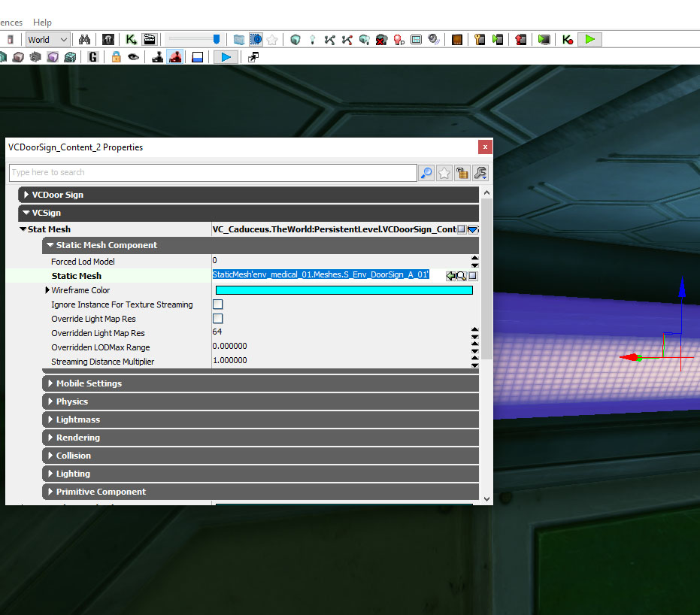Image resolution: width=700 pixels, height=615 pixels.
Task: Click the build lighting lightbulb icon
Action: point(313,40)
